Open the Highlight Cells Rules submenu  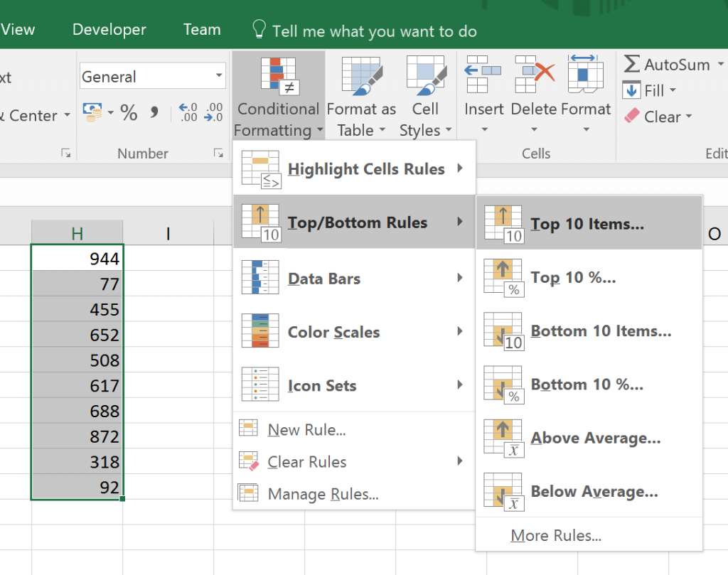coord(354,169)
